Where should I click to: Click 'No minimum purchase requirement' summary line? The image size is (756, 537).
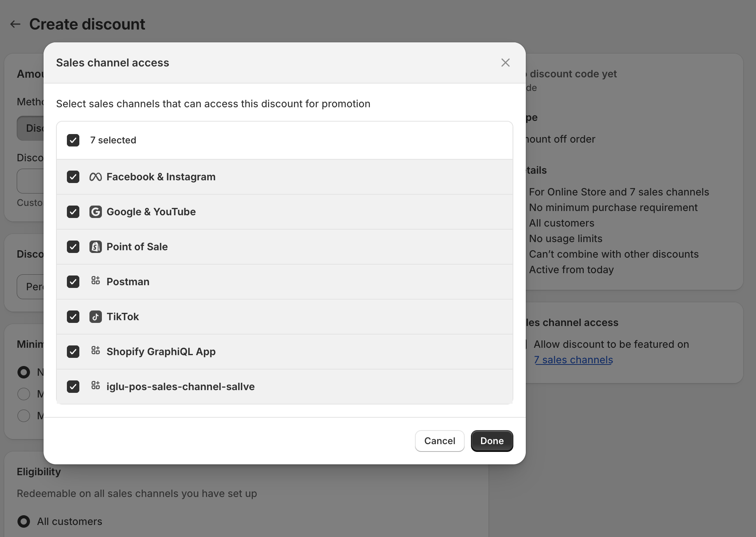[x=613, y=207]
